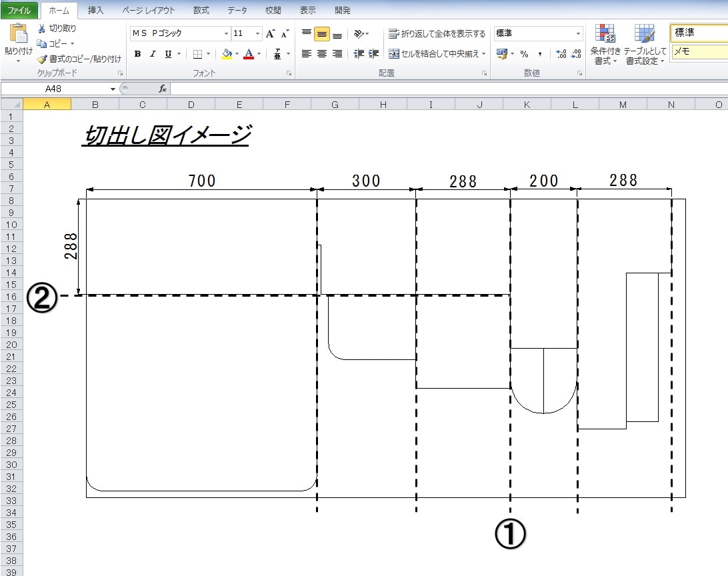Apply accounting number format icon
728x576 pixels.
coord(501,54)
